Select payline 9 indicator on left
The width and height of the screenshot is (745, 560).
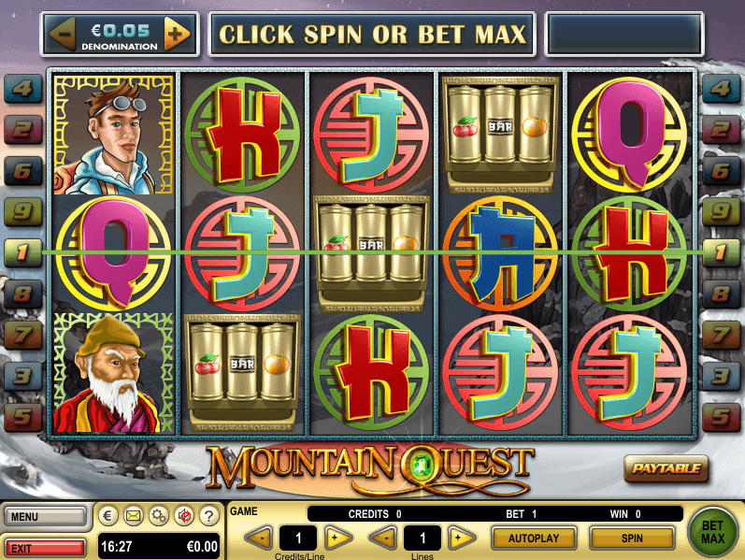point(22,211)
